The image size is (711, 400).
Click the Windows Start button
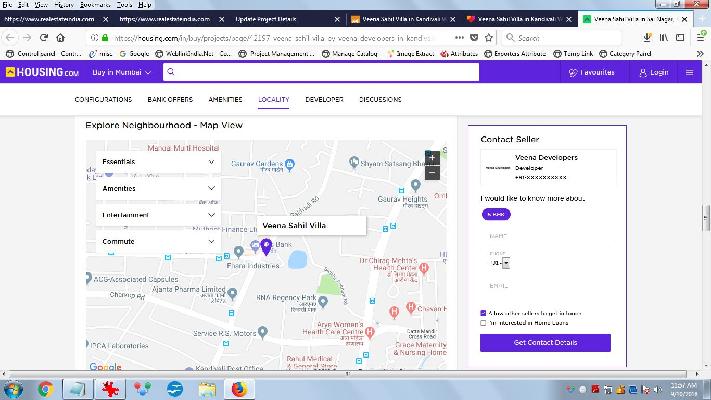coord(13,389)
